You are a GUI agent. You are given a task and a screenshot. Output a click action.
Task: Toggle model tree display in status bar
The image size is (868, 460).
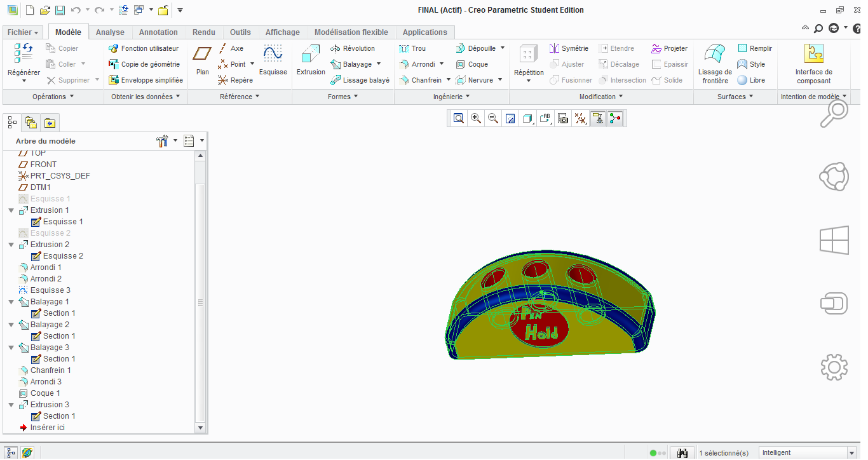coord(11,453)
